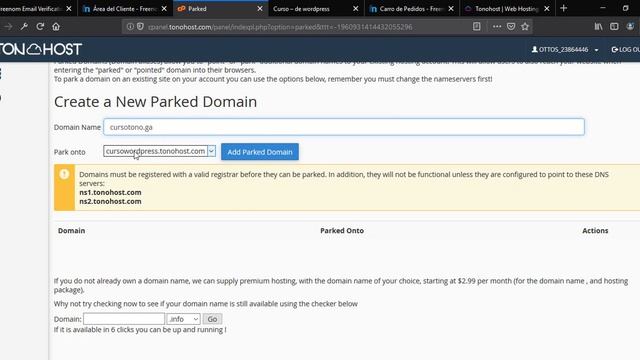
Task: Close the Área del Cliente tab
Action: 164,9
